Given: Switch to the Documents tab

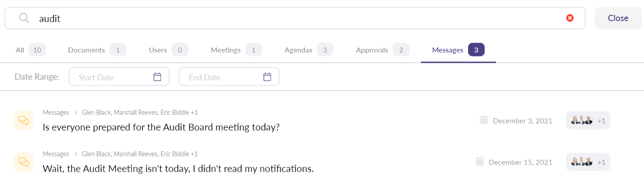Looking at the screenshot, I should (x=97, y=50).
